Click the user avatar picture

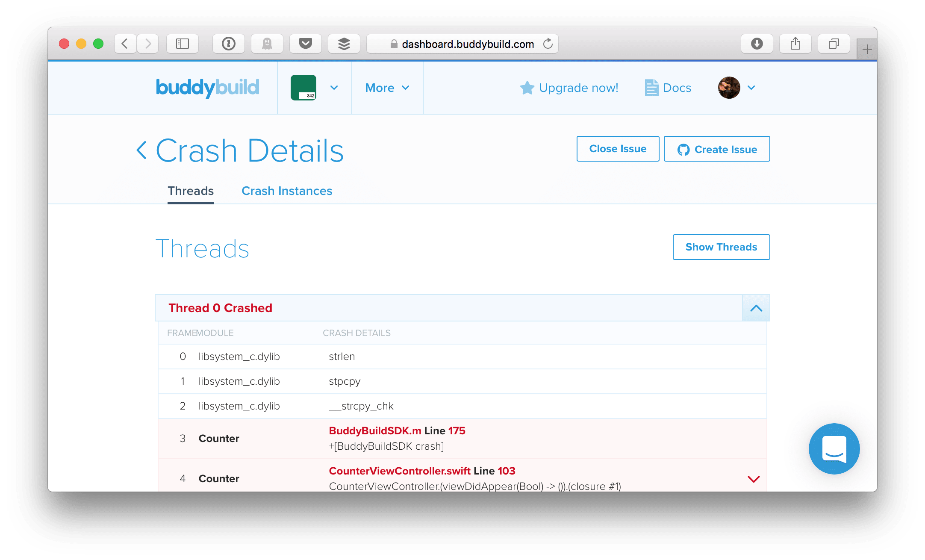[729, 88]
